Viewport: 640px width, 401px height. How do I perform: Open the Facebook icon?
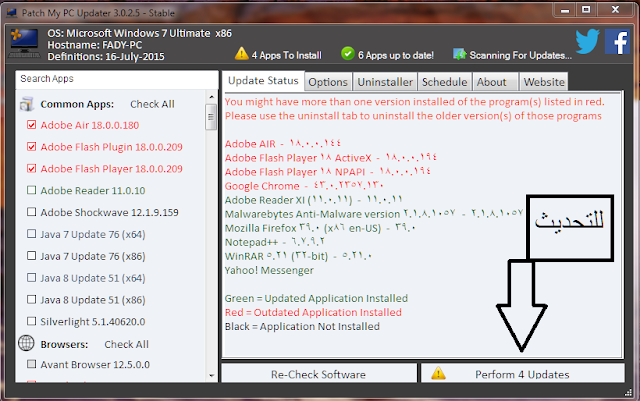tap(617, 42)
